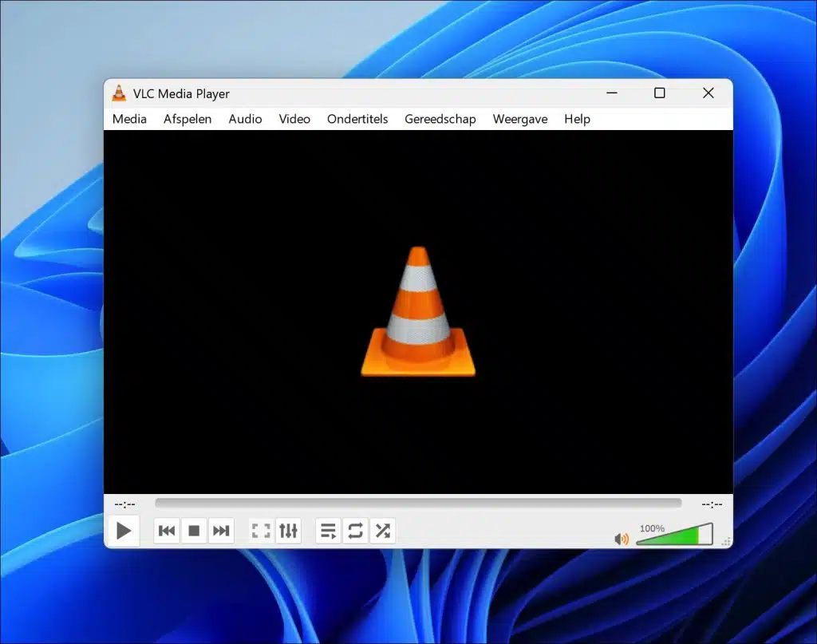Close the VLC Media Player window

click(708, 93)
